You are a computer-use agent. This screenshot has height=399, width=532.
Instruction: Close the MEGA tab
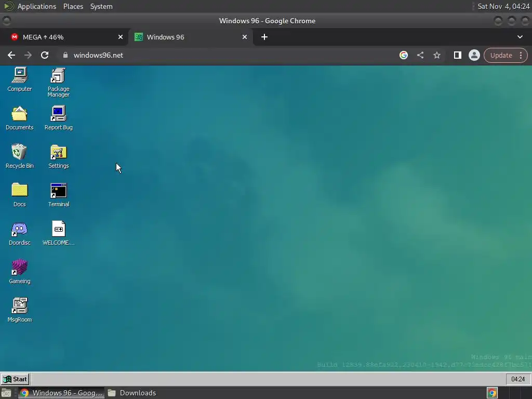coord(121,37)
